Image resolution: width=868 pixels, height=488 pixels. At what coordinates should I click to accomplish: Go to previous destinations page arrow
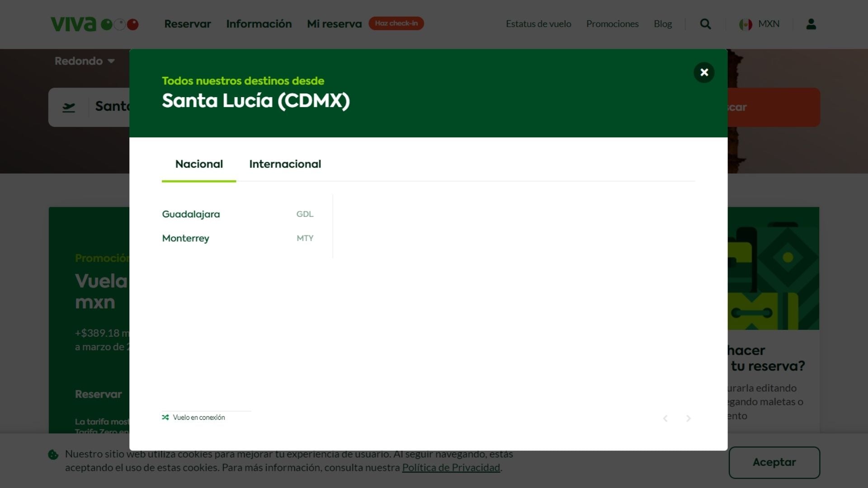pos(665,418)
